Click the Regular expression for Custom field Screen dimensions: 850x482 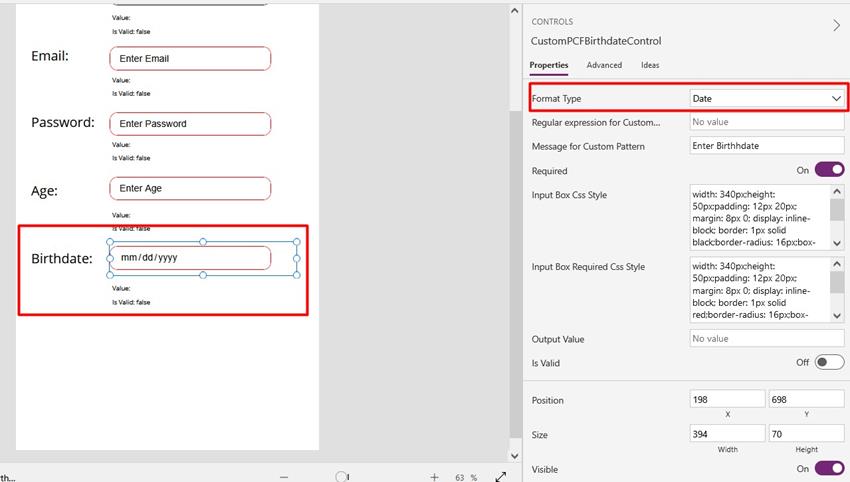click(767, 122)
